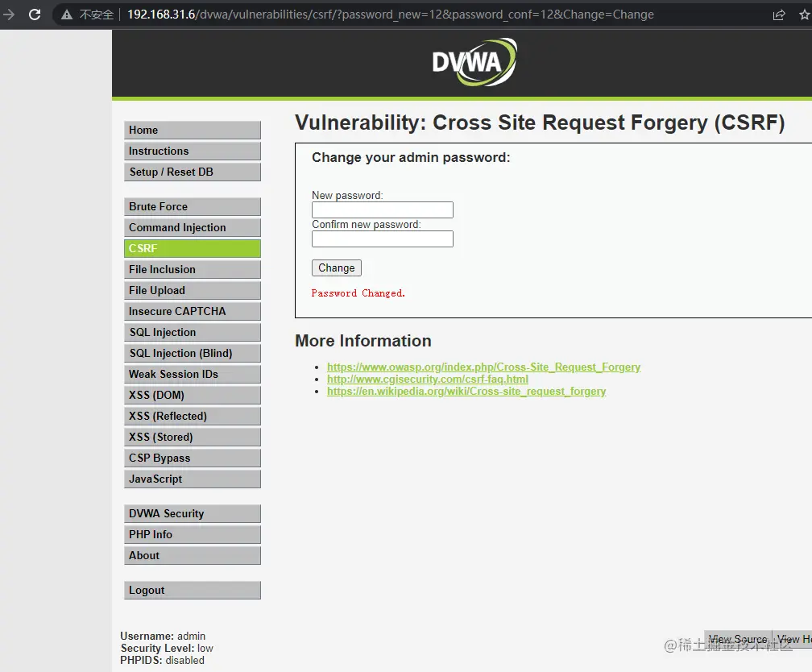Open Command Injection page
Screen dimensions: 812x672
(192, 227)
